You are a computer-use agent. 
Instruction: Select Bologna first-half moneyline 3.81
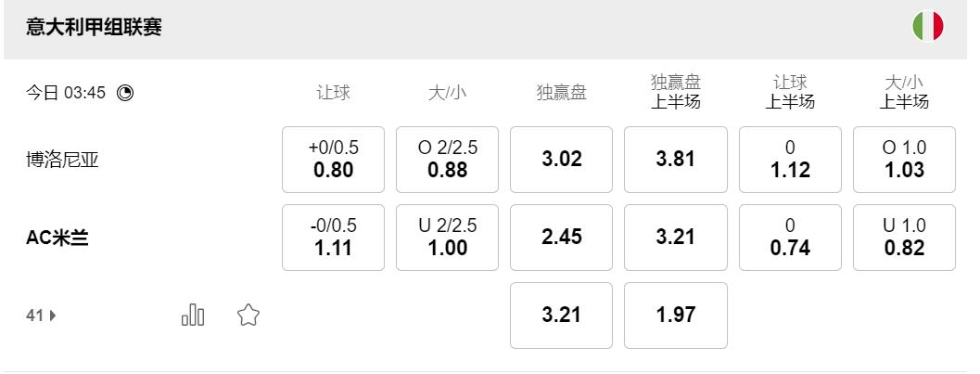tap(675, 160)
